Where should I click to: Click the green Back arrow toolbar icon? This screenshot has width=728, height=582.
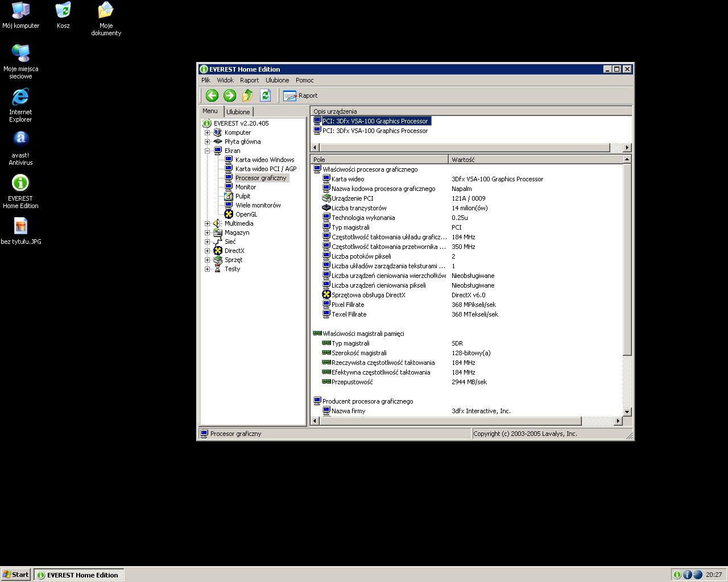tap(212, 95)
